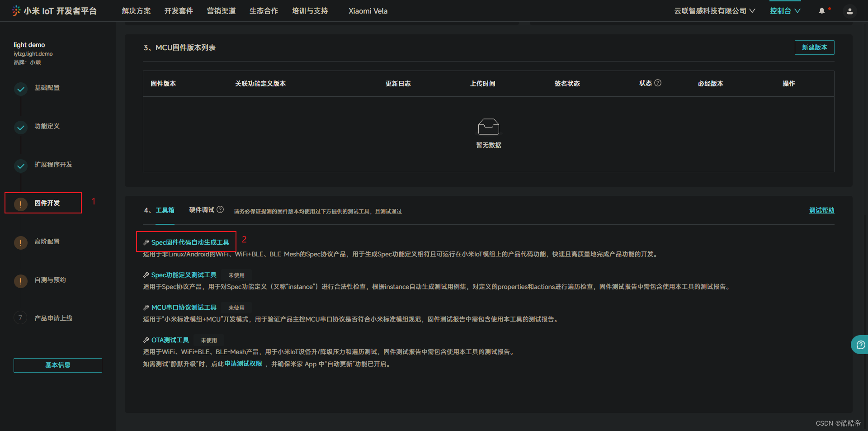Open the user avatar menu

pos(850,11)
